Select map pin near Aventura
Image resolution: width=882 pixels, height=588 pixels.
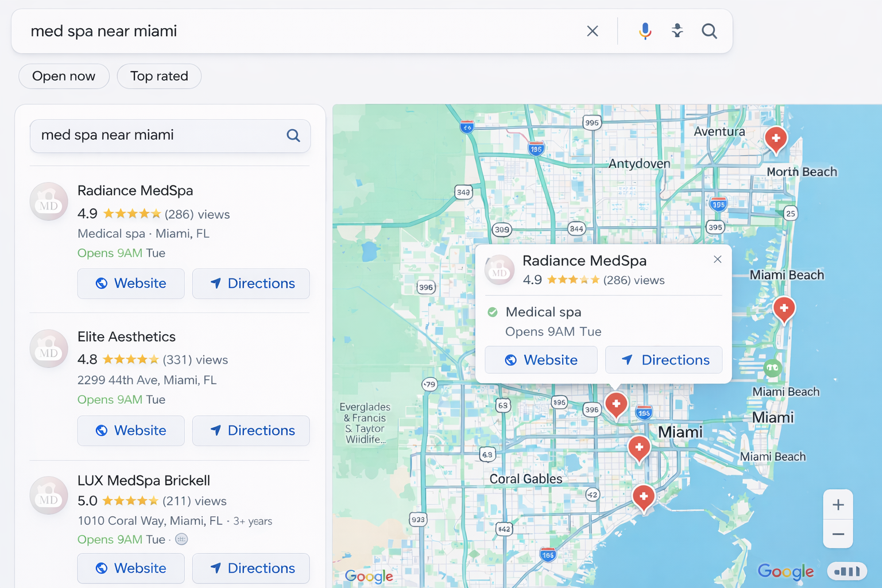[x=776, y=140]
